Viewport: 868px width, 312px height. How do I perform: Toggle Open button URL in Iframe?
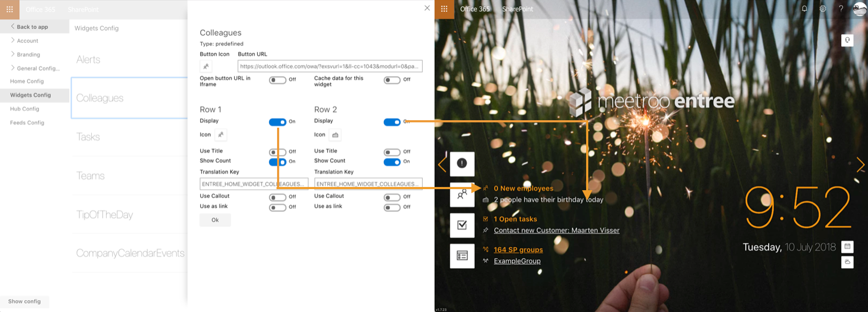pos(278,80)
